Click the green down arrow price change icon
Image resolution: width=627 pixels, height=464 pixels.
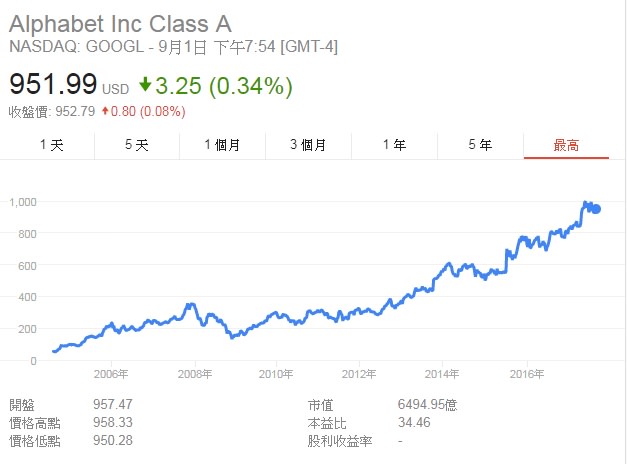145,84
